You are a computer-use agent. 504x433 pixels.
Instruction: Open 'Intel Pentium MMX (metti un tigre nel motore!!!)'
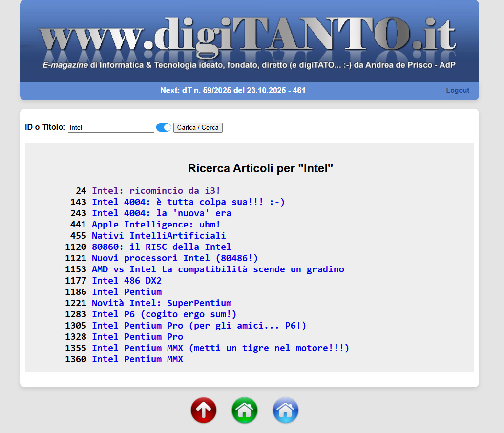pos(220,348)
